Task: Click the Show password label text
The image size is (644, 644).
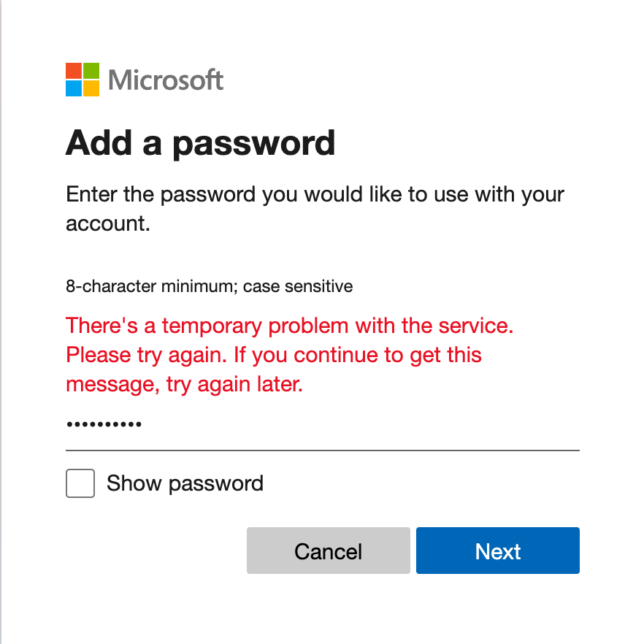Action: pos(185,483)
